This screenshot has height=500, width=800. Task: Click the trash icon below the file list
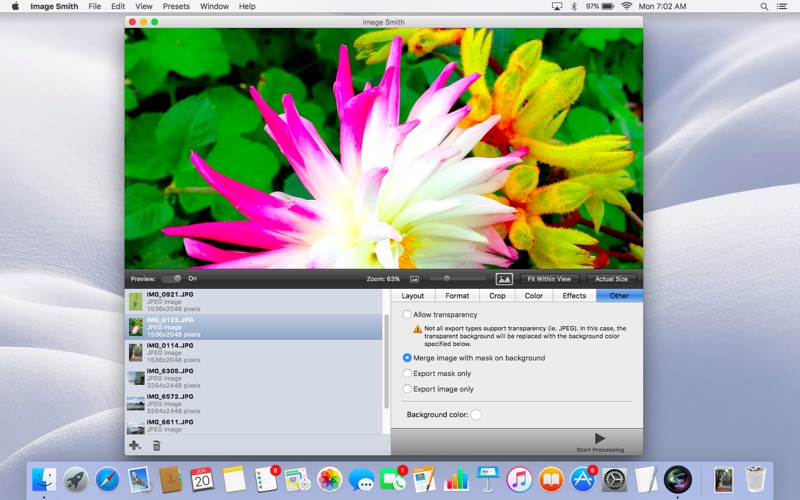pyautogui.click(x=157, y=445)
